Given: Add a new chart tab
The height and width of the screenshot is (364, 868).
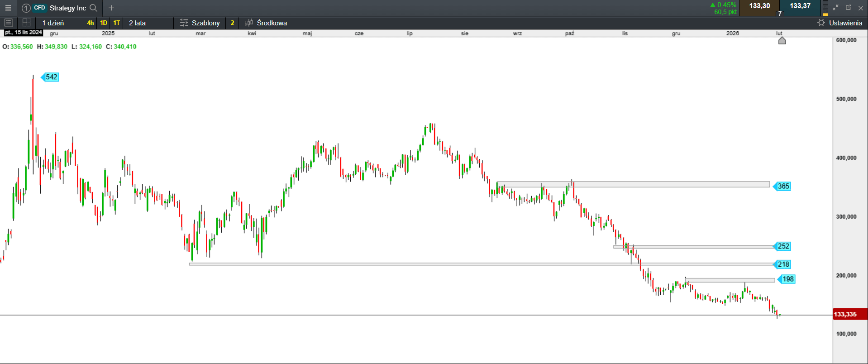Looking at the screenshot, I should pos(111,8).
